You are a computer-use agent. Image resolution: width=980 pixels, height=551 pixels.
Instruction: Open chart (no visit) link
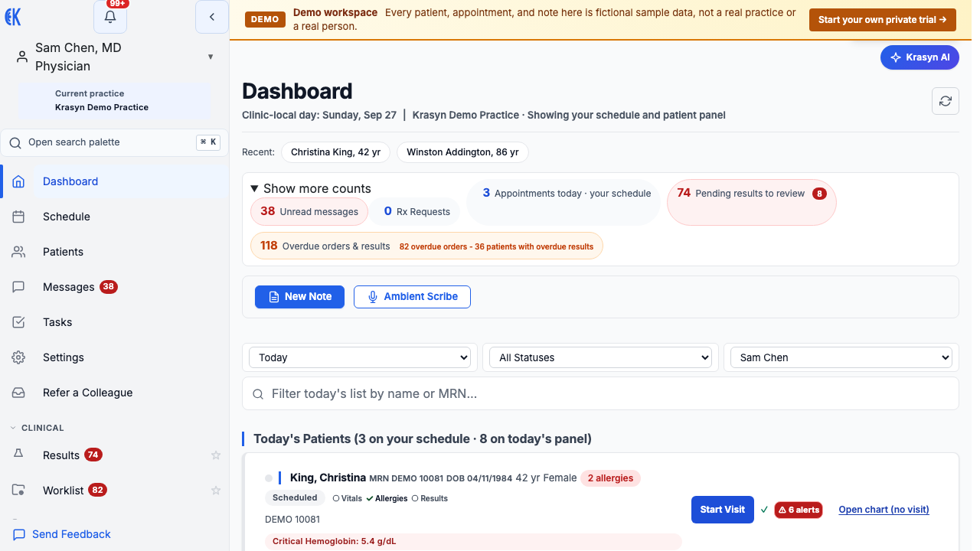click(884, 510)
